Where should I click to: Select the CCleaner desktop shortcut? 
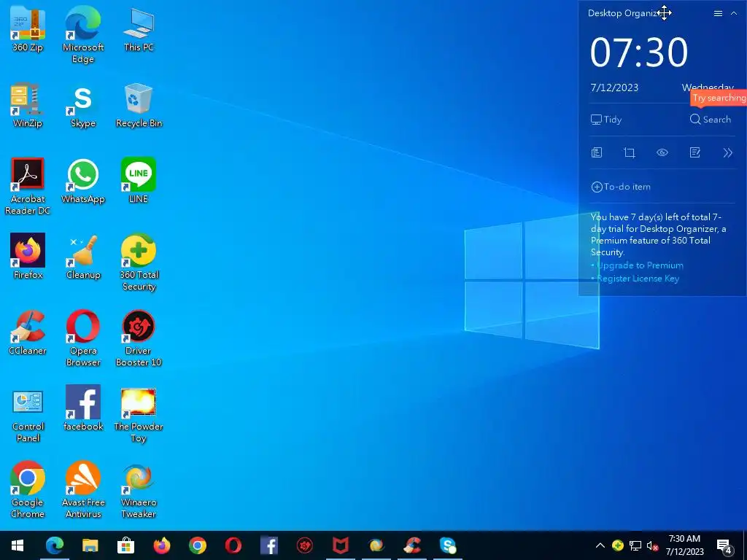pyautogui.click(x=28, y=332)
